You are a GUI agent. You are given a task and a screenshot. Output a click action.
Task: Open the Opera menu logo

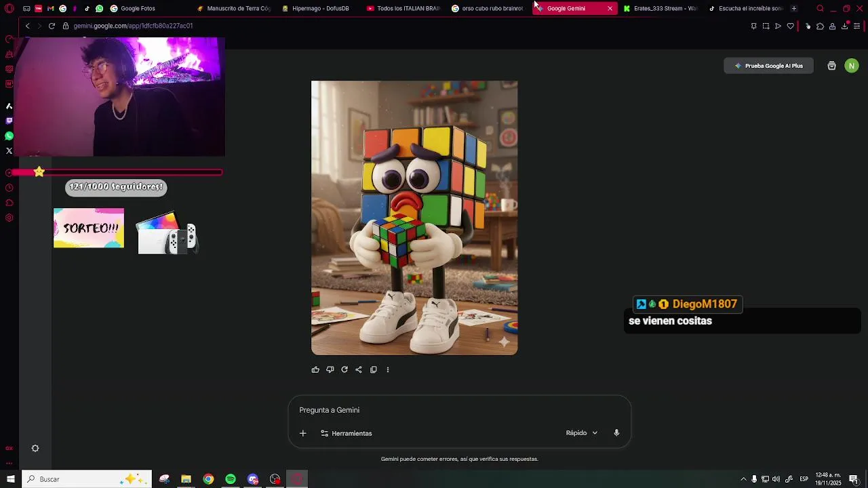pyautogui.click(x=9, y=8)
